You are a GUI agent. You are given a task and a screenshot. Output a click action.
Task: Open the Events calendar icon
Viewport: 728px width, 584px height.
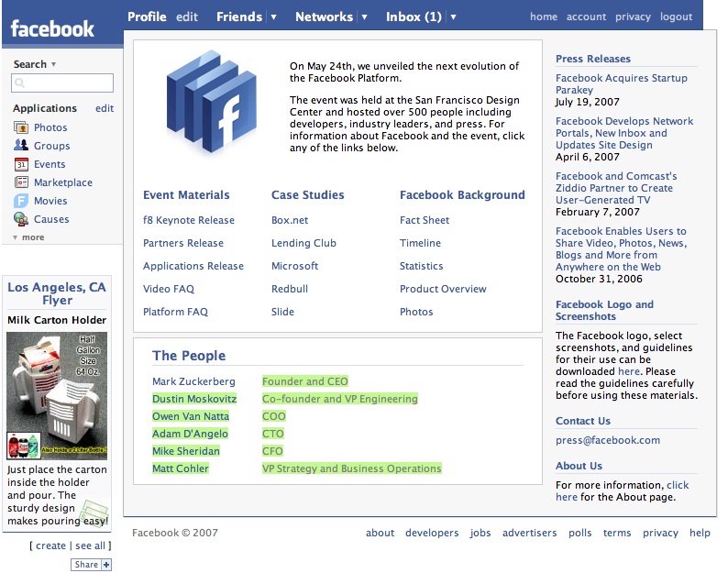(x=21, y=164)
